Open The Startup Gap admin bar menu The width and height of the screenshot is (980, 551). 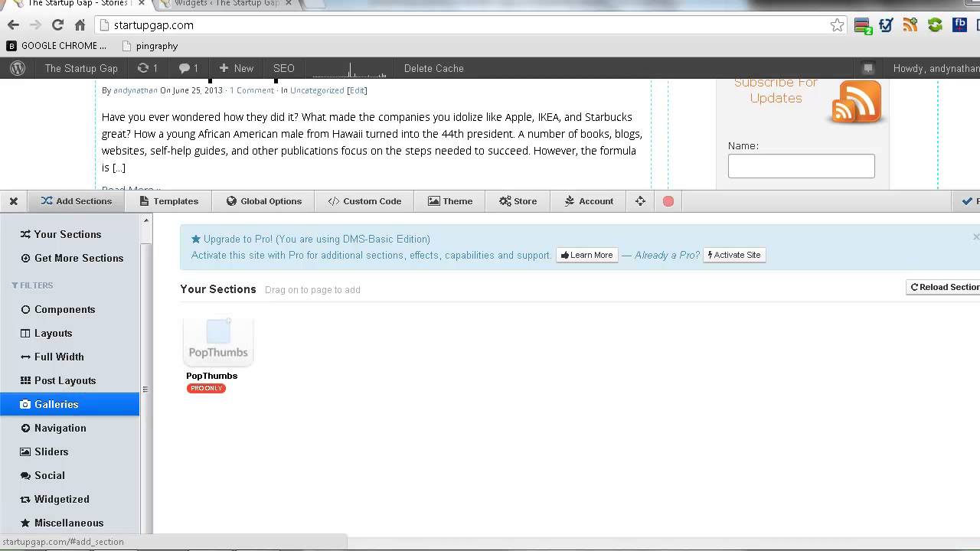coord(81,68)
